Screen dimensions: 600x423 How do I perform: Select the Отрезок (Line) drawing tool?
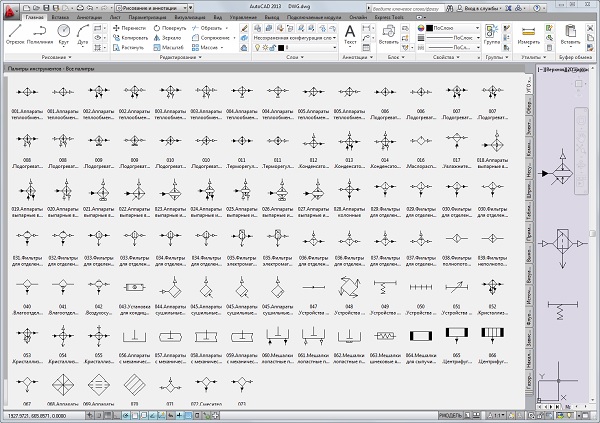13,35
